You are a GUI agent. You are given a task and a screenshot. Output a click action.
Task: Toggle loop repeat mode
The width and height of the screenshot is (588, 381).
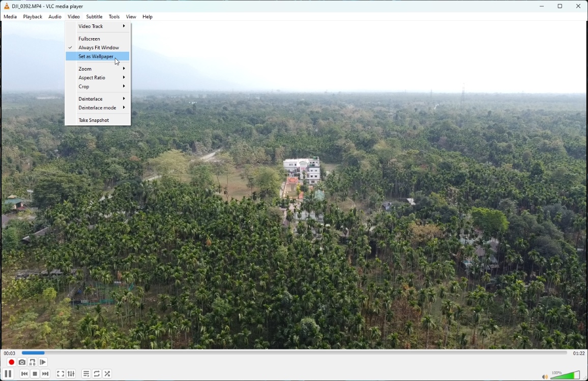tap(97, 374)
